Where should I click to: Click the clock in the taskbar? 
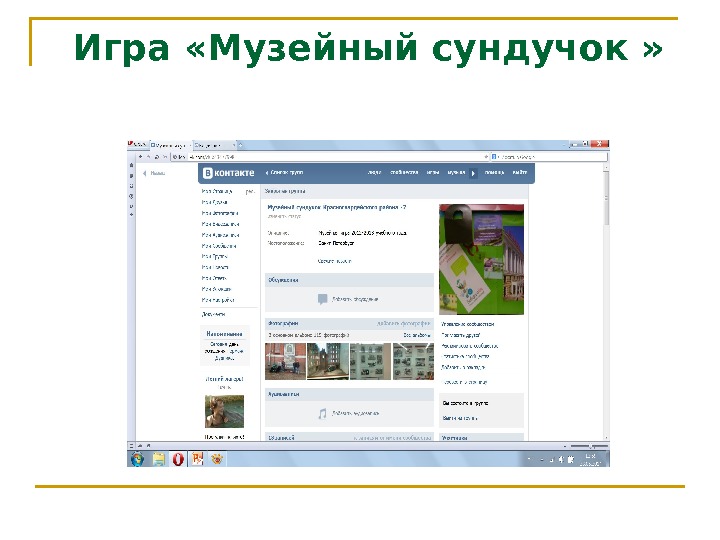[591, 460]
